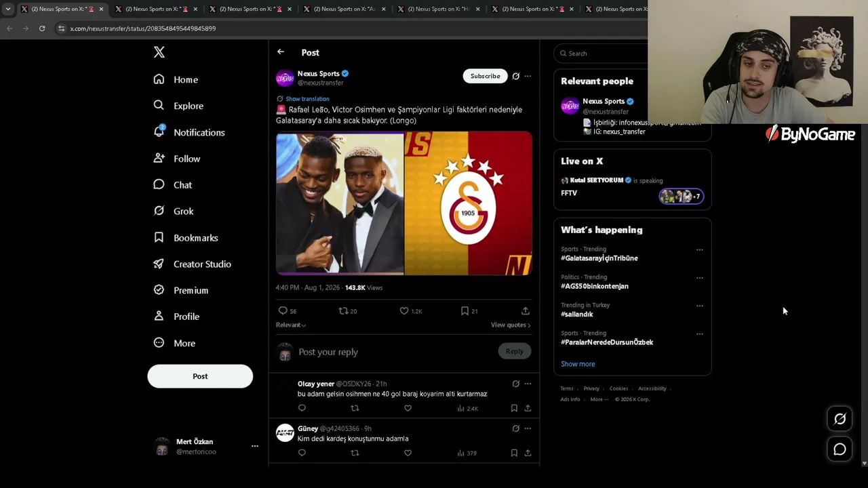868x488 pixels.
Task: Open options for the #sallandık trend
Action: pyautogui.click(x=700, y=306)
